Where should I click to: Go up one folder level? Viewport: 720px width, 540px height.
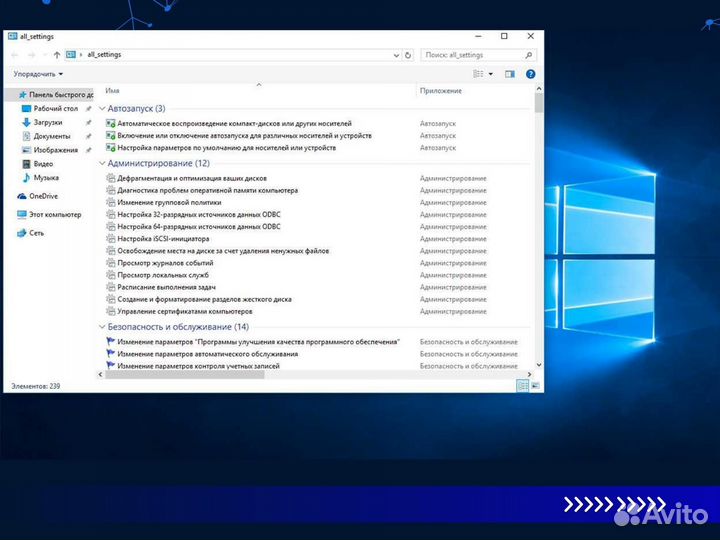pyautogui.click(x=56, y=55)
